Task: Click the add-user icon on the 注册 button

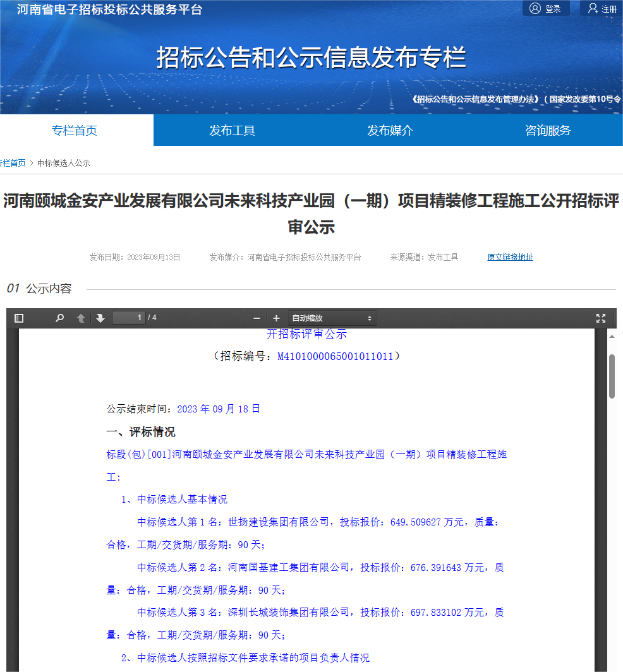Action: point(591,8)
